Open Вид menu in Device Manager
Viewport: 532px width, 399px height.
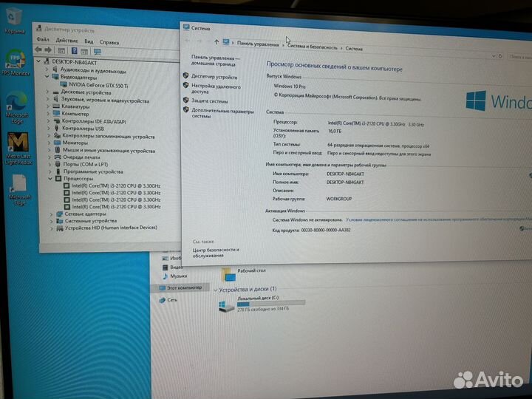click(89, 41)
